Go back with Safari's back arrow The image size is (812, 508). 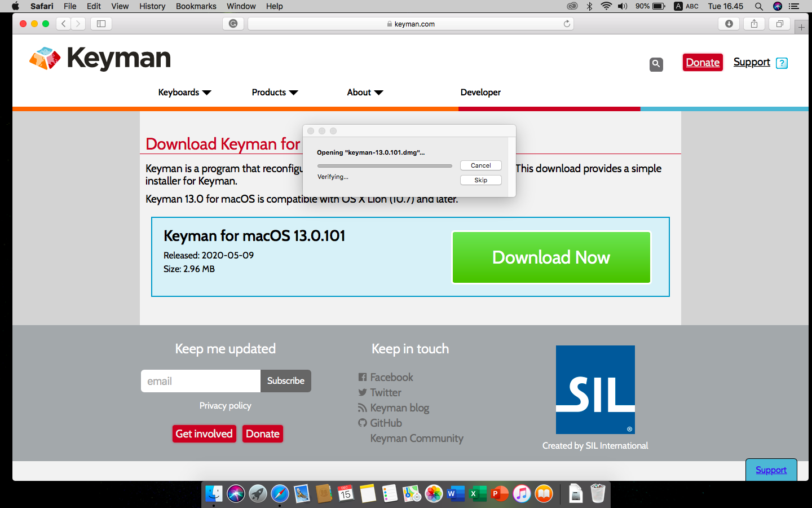(64, 24)
